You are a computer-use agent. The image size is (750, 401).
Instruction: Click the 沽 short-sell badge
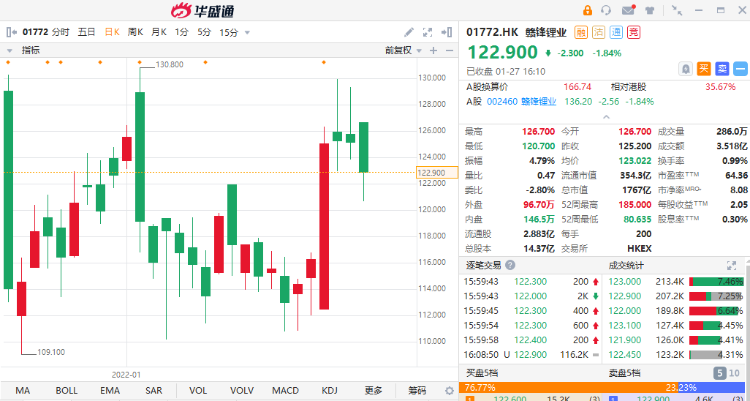pyautogui.click(x=598, y=33)
